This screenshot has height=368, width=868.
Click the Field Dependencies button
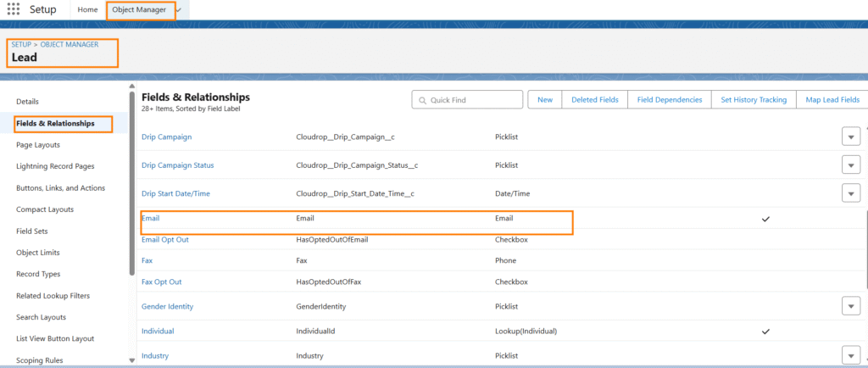(x=669, y=100)
